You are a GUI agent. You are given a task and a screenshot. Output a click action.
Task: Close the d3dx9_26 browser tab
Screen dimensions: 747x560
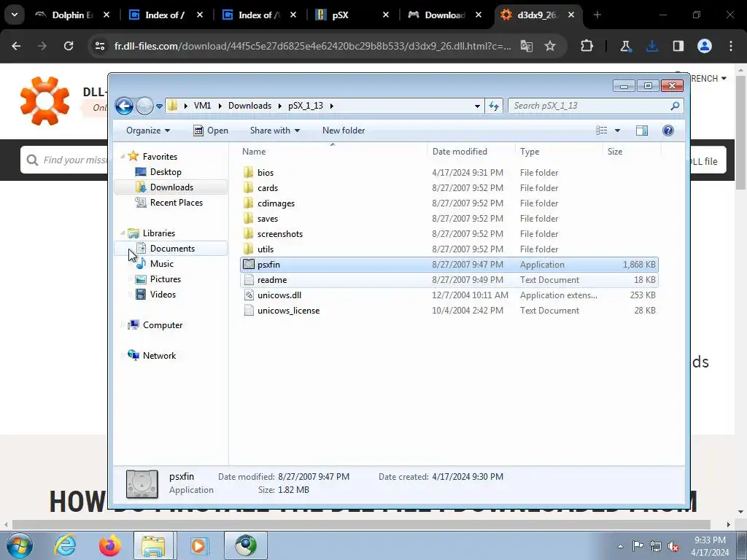point(571,15)
